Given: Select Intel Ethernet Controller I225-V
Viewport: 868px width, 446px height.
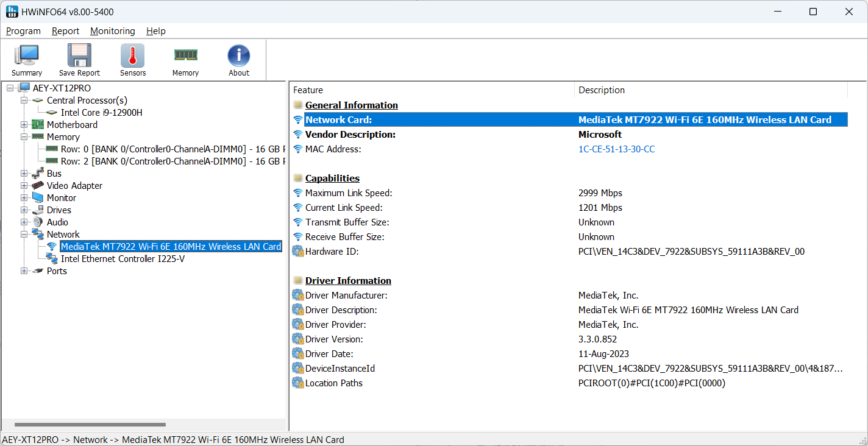Looking at the screenshot, I should pos(123,259).
